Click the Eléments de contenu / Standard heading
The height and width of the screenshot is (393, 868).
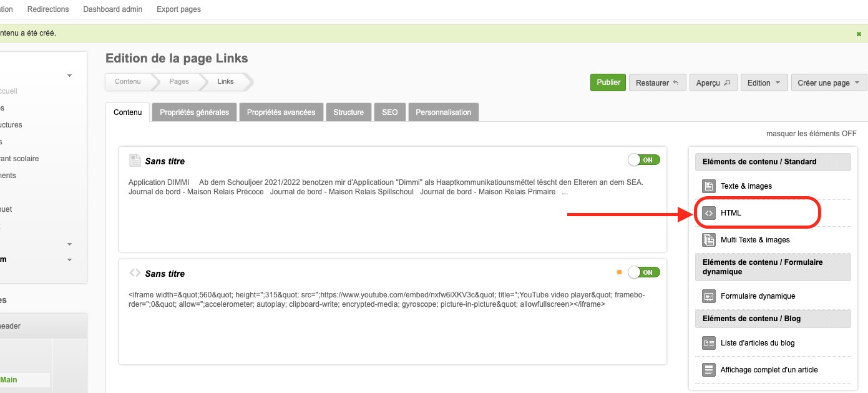click(773, 161)
